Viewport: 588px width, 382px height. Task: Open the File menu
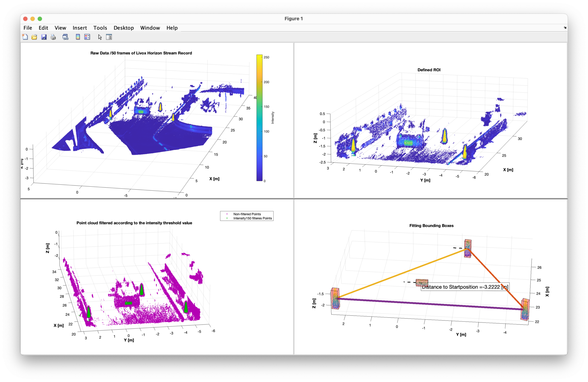(28, 28)
